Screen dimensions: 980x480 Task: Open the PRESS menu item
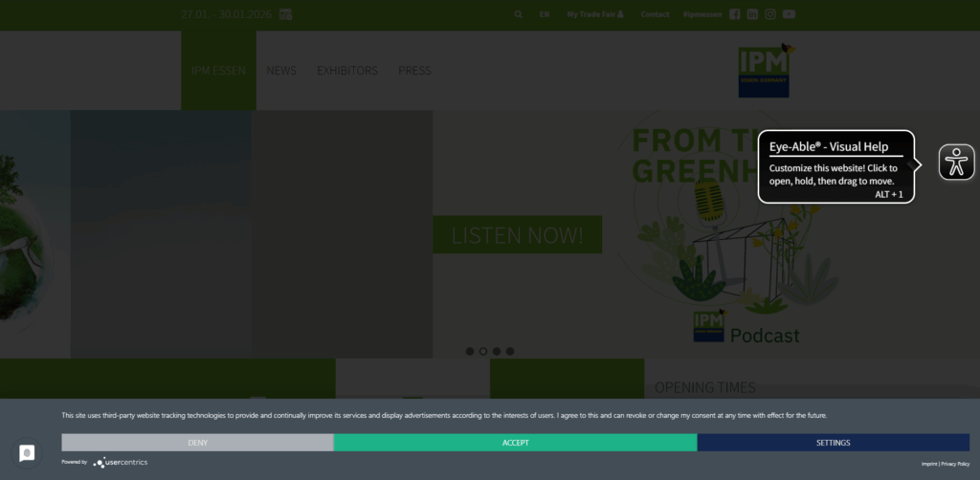pyautogui.click(x=414, y=71)
